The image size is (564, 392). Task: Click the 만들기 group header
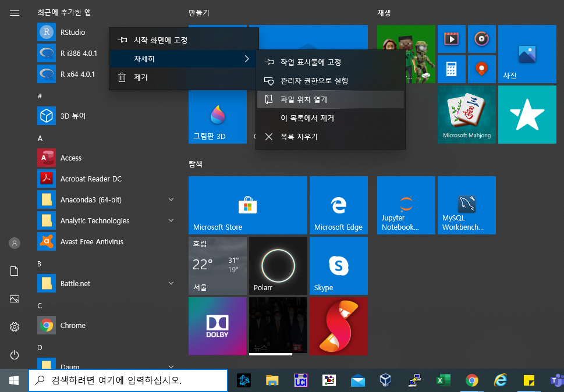(199, 13)
